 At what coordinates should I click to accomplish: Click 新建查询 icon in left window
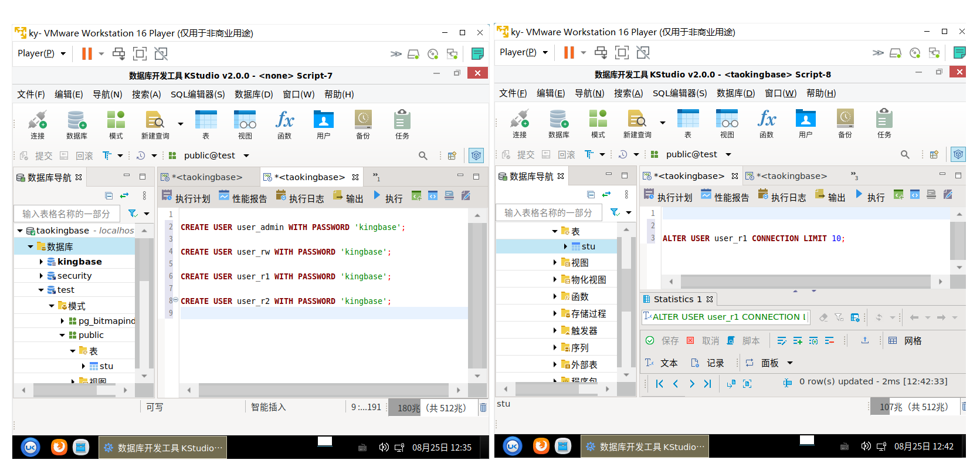(155, 125)
